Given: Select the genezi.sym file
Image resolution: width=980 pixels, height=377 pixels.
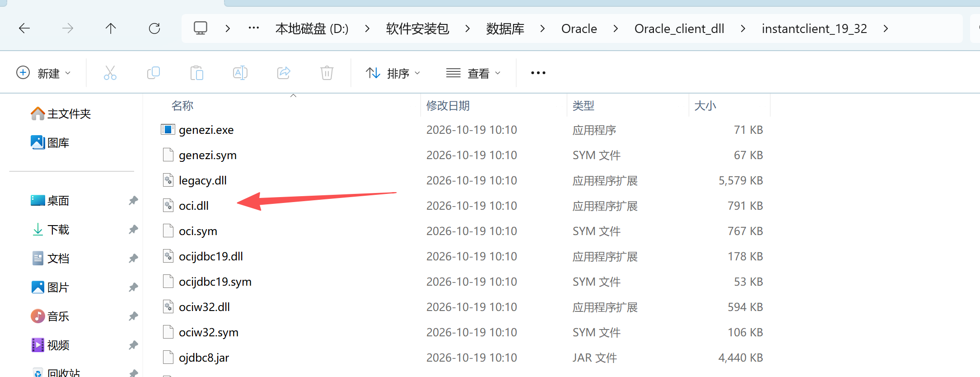Looking at the screenshot, I should coord(208,155).
